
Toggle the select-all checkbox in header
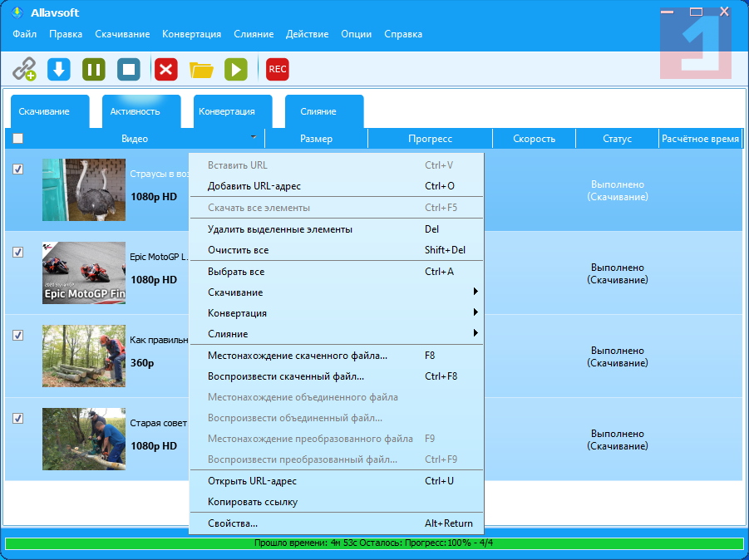[17, 139]
